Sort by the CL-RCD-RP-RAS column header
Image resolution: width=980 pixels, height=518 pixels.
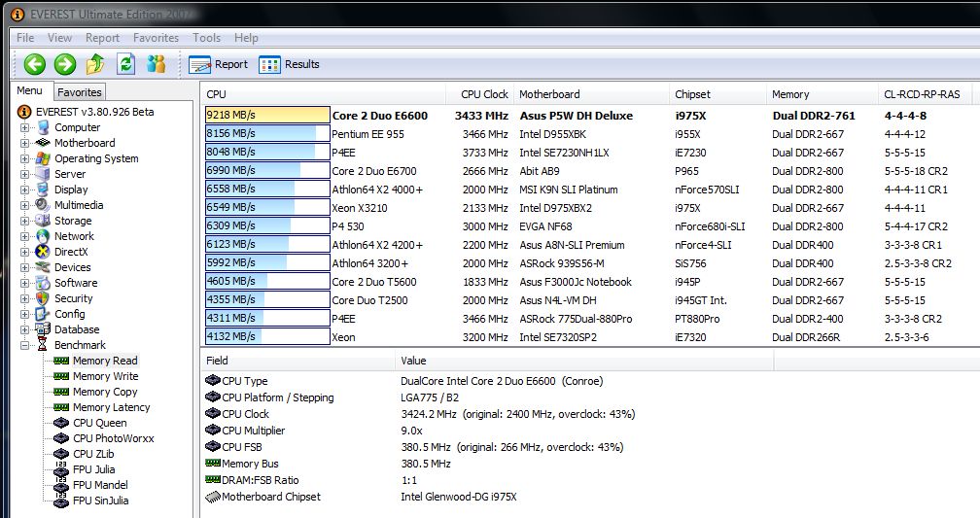coord(925,94)
